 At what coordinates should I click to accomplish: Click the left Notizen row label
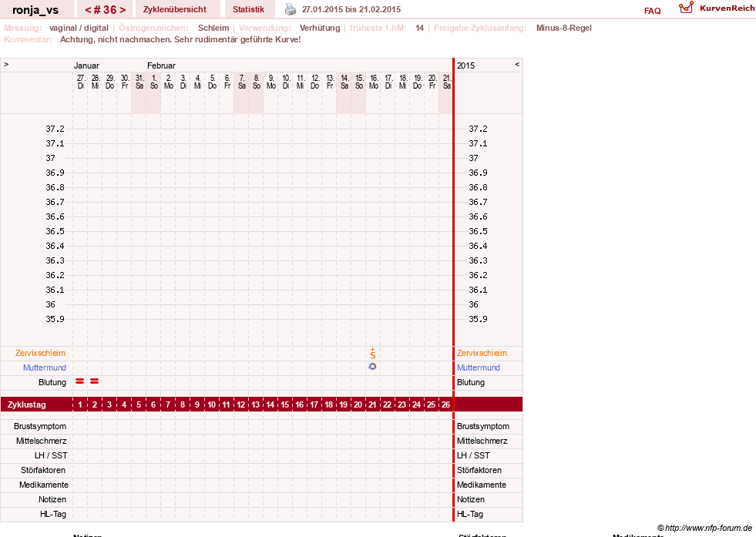tap(52, 499)
